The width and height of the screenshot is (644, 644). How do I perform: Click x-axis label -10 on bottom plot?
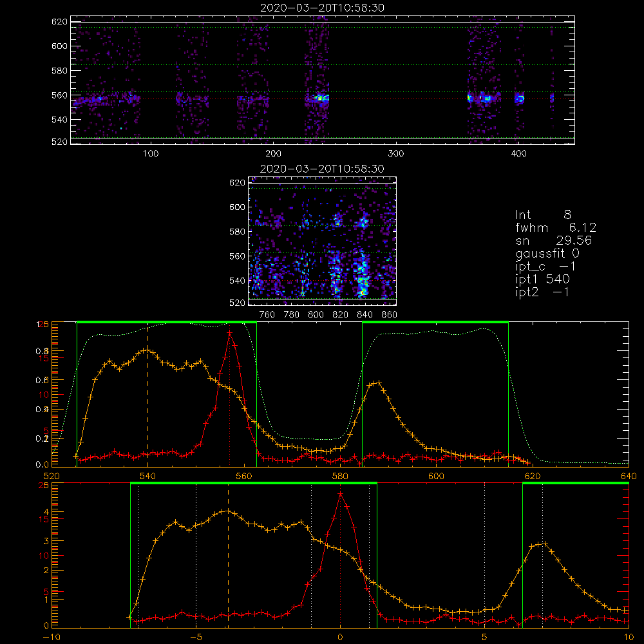click(52, 638)
